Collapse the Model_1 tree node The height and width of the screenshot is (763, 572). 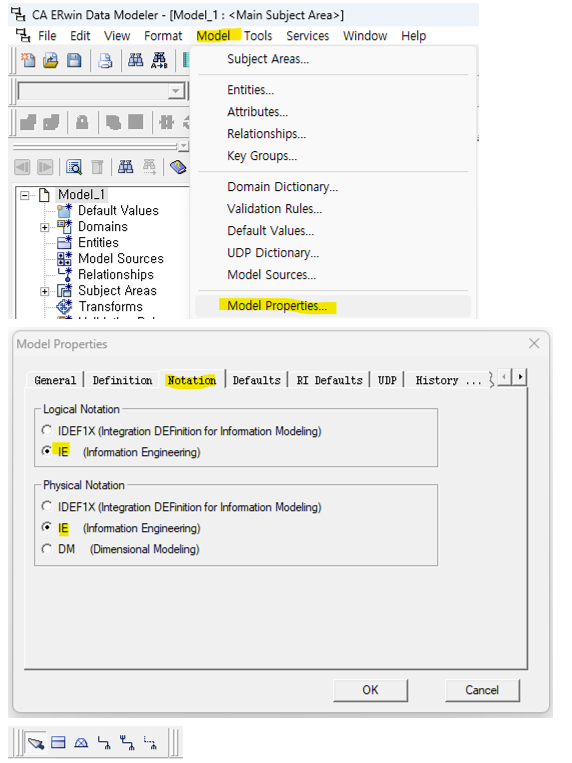(x=24, y=195)
